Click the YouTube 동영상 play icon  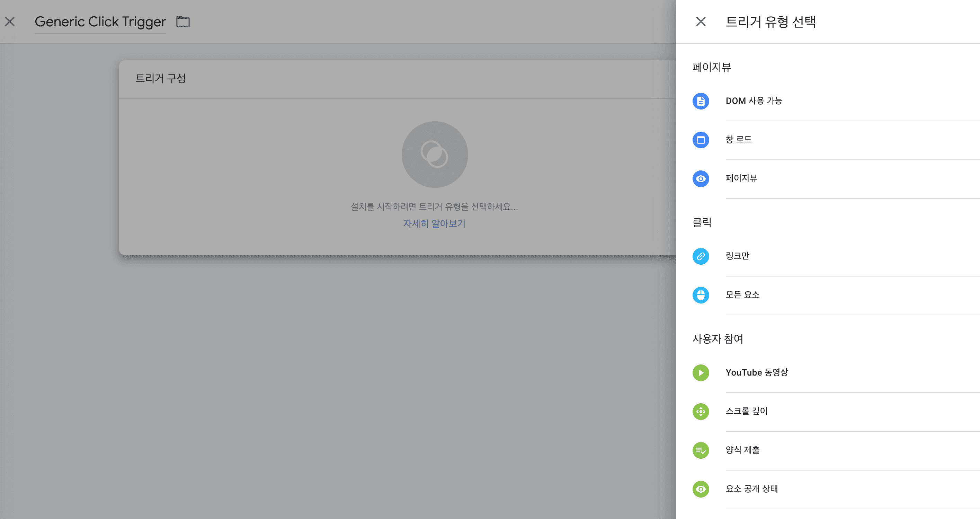[x=701, y=373]
